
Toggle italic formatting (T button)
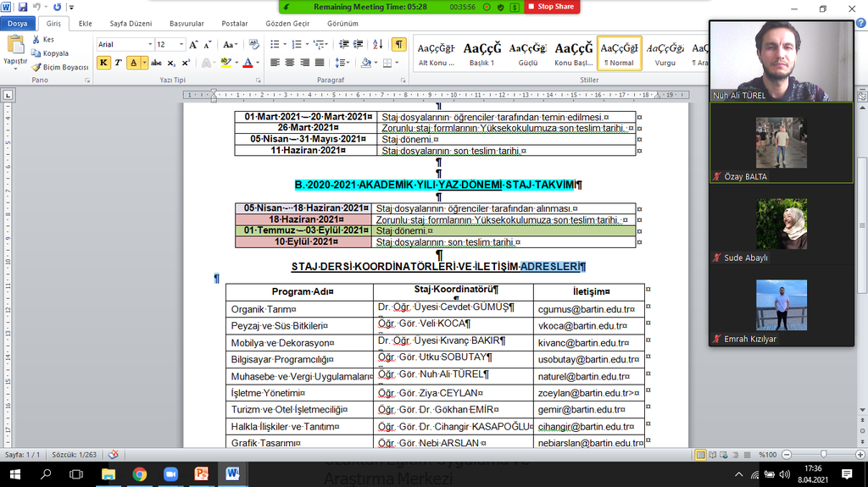coord(119,63)
